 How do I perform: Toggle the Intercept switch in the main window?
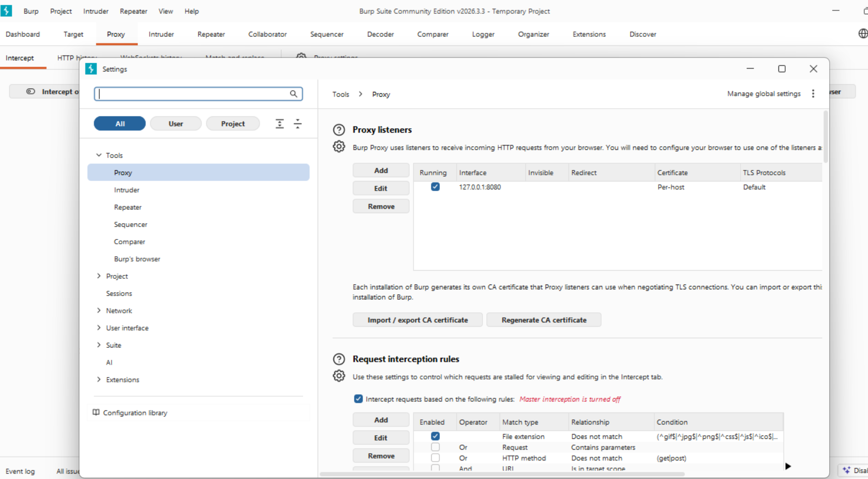tap(31, 91)
